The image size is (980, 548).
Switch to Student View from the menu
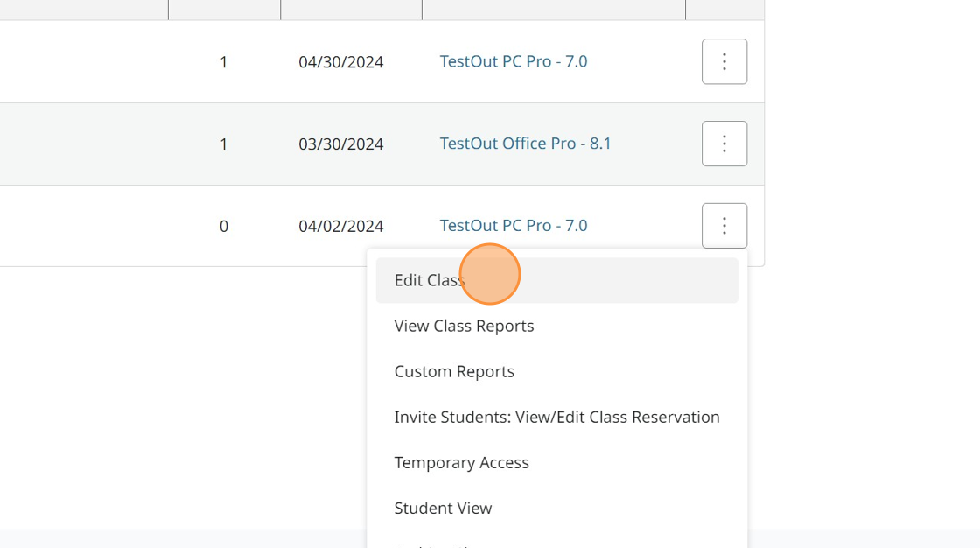tap(556, 509)
